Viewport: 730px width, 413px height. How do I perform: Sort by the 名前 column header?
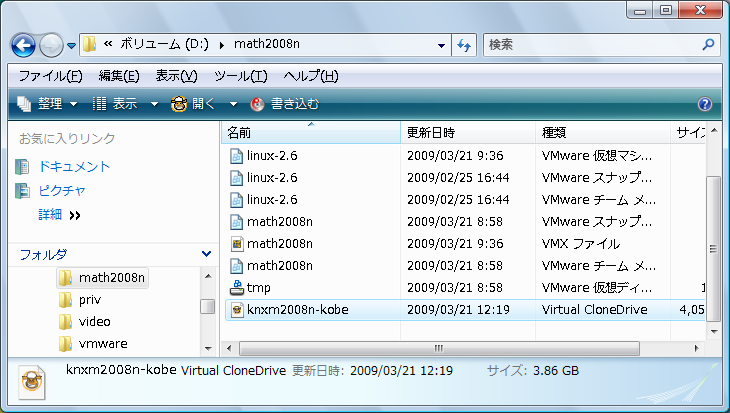pos(311,133)
